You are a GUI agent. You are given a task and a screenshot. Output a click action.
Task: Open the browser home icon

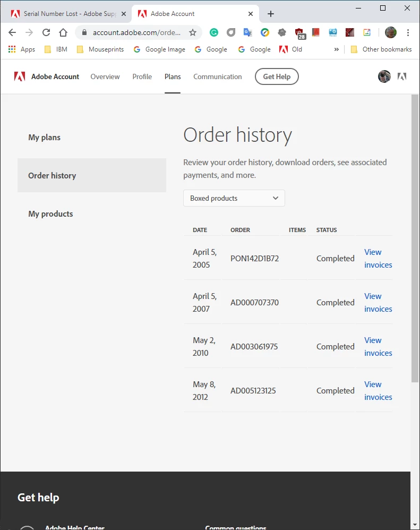pos(63,32)
